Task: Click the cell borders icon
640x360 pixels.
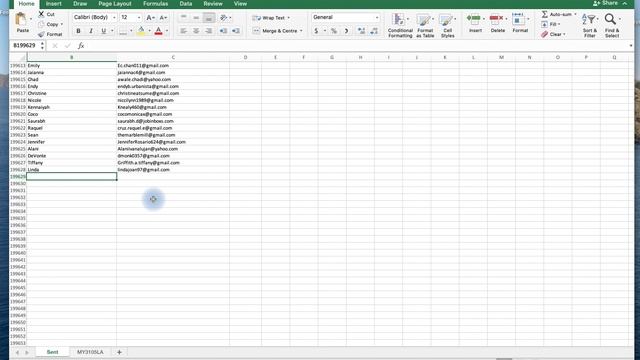Action: 123,31
